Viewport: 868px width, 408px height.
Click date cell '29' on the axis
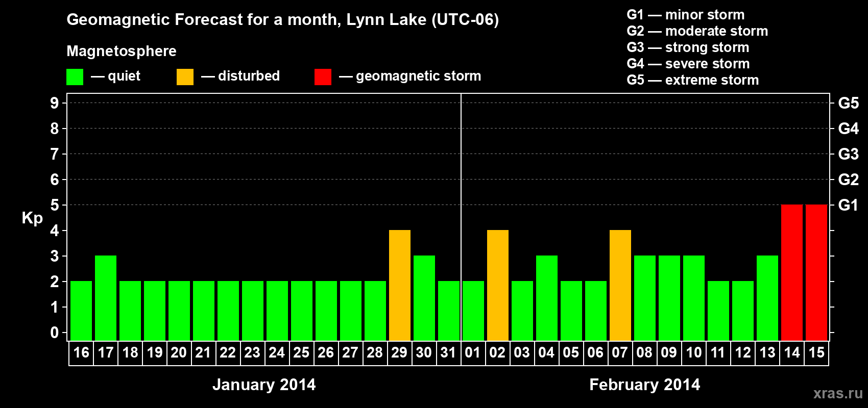tap(399, 353)
